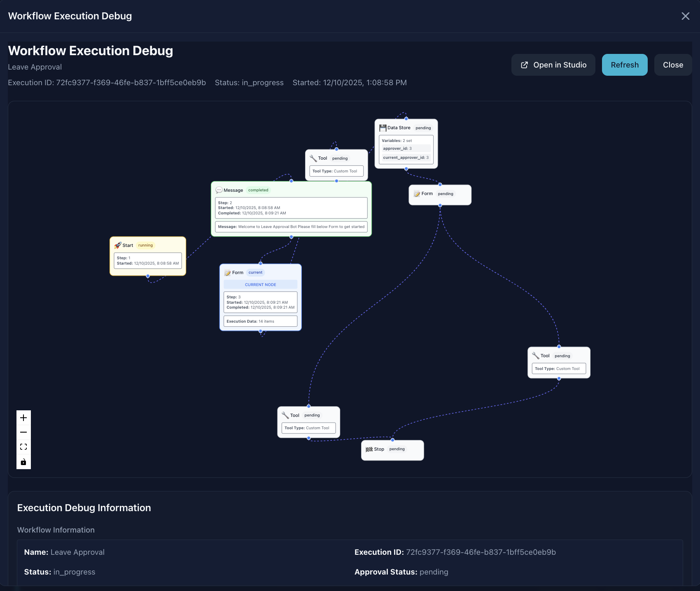
Task: Click the form icon on the pending Form node
Action: tap(416, 193)
